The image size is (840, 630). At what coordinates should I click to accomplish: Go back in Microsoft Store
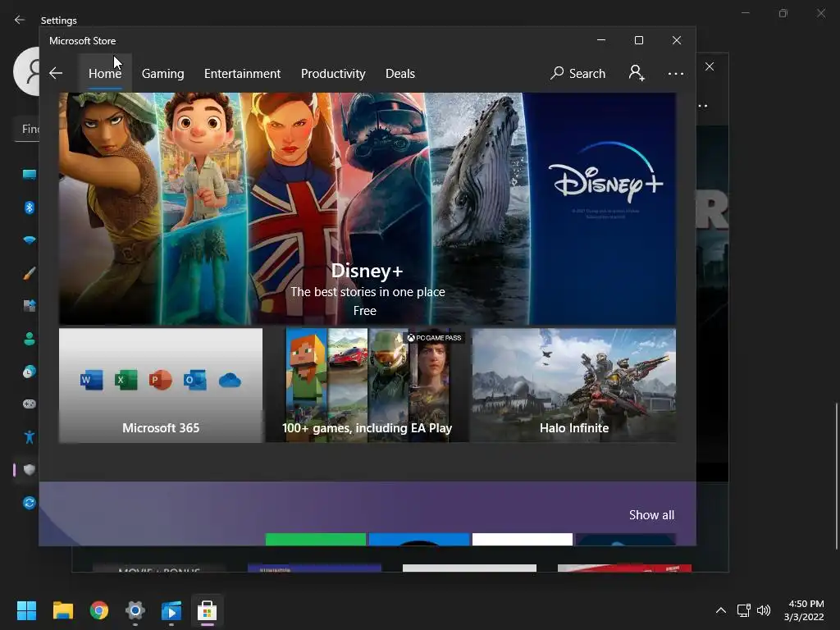pyautogui.click(x=56, y=73)
